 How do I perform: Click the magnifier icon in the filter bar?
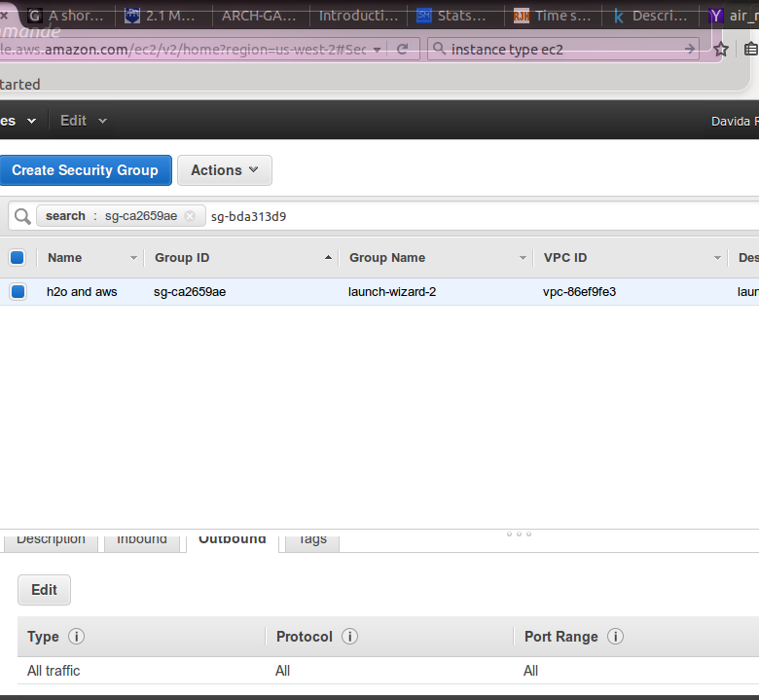(x=21, y=216)
